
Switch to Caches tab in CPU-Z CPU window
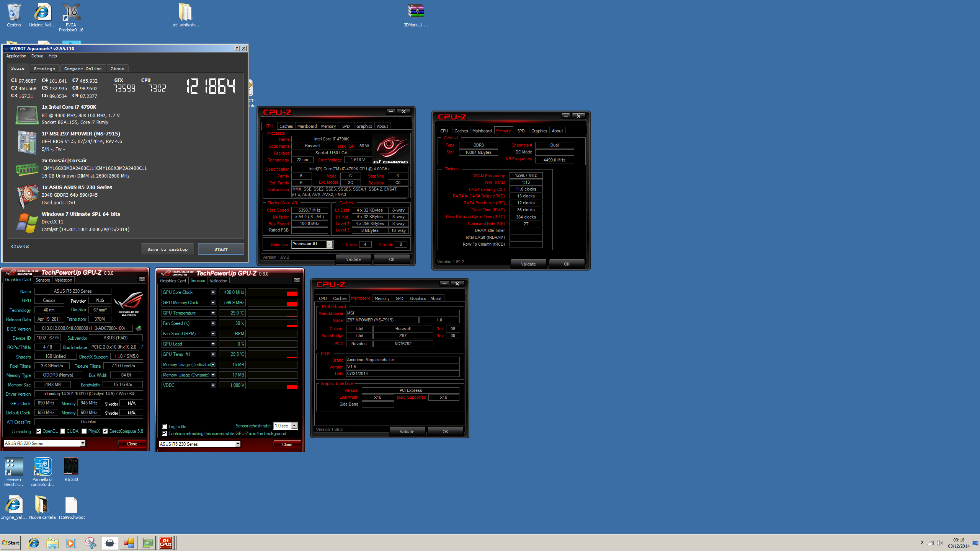point(286,126)
